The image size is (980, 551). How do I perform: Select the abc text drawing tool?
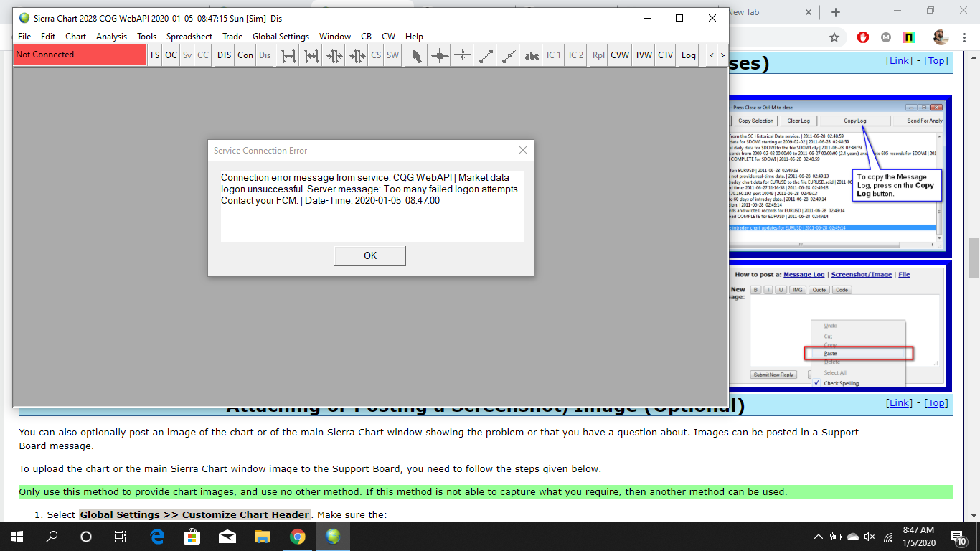pos(532,55)
